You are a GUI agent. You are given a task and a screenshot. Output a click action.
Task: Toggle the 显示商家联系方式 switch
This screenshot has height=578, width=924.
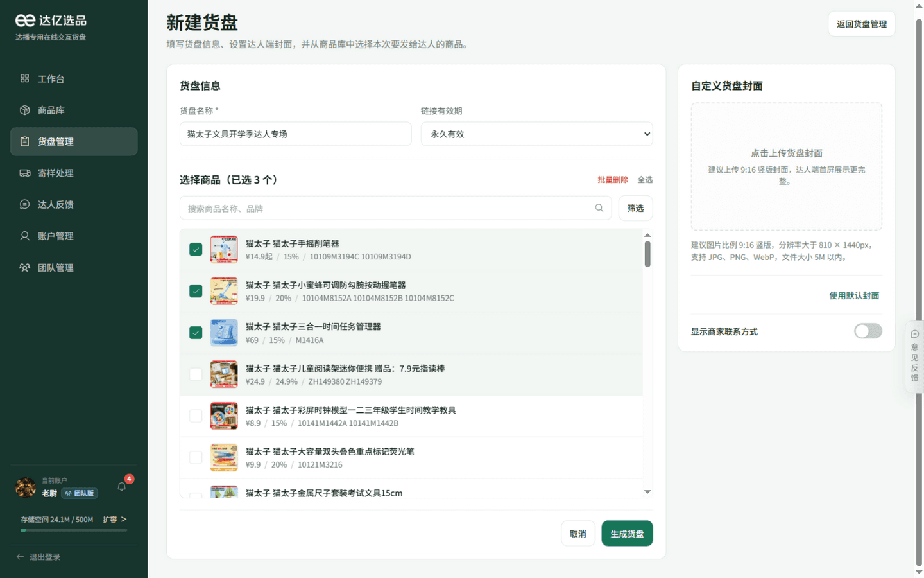pos(868,331)
